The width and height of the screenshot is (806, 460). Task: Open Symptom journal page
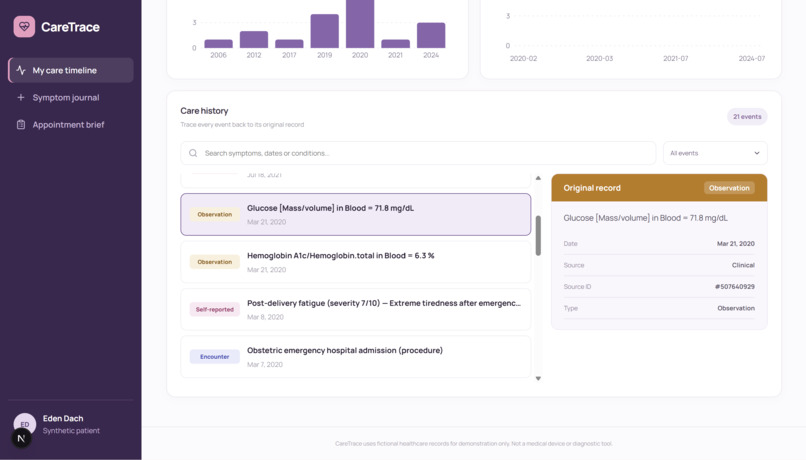(x=71, y=97)
